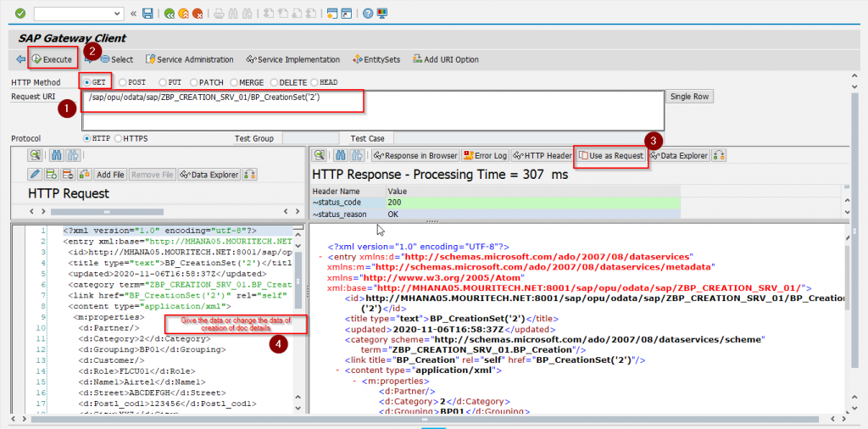Click the OK status reason value
The width and height of the screenshot is (868, 429).
pos(533,214)
